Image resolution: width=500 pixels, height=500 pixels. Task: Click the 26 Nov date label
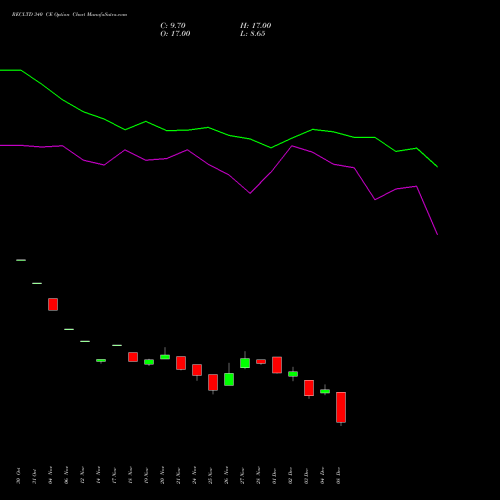point(226,476)
